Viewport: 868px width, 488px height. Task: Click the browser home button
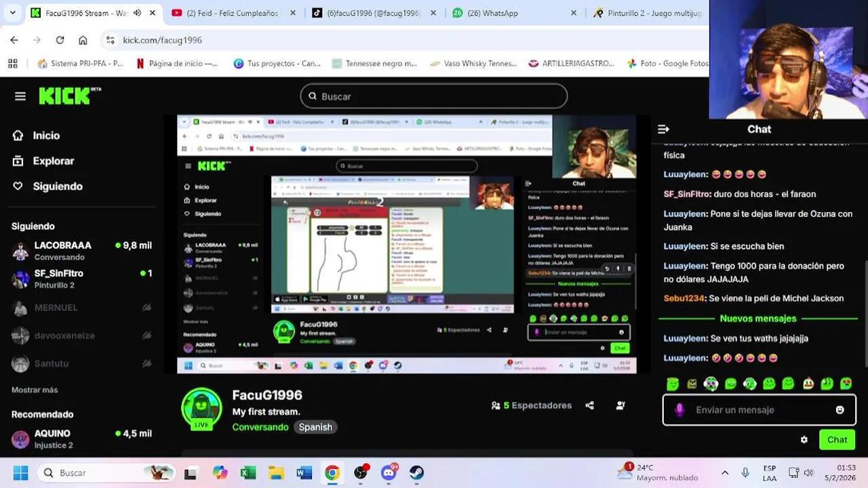[x=83, y=40]
